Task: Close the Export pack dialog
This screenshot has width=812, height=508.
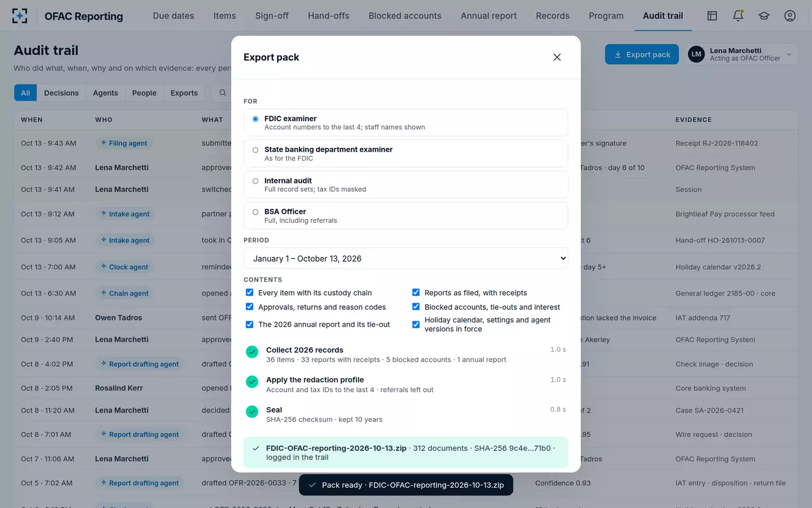Action: click(557, 57)
